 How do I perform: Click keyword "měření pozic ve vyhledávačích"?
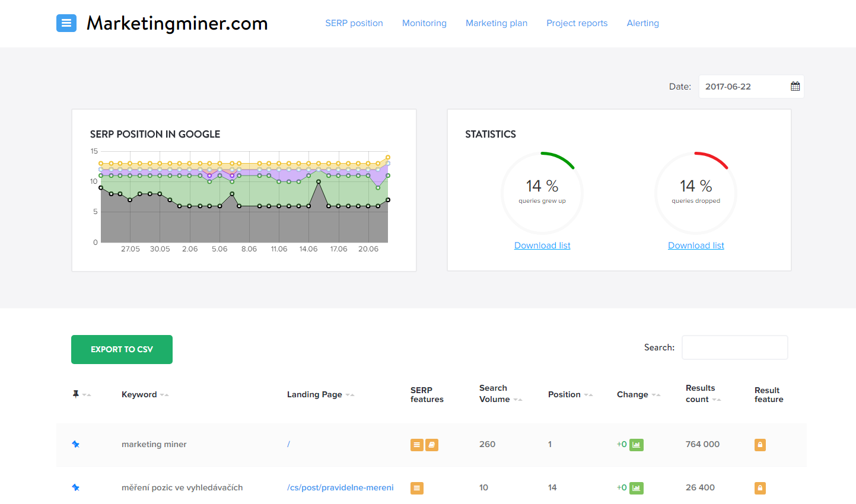(x=182, y=487)
